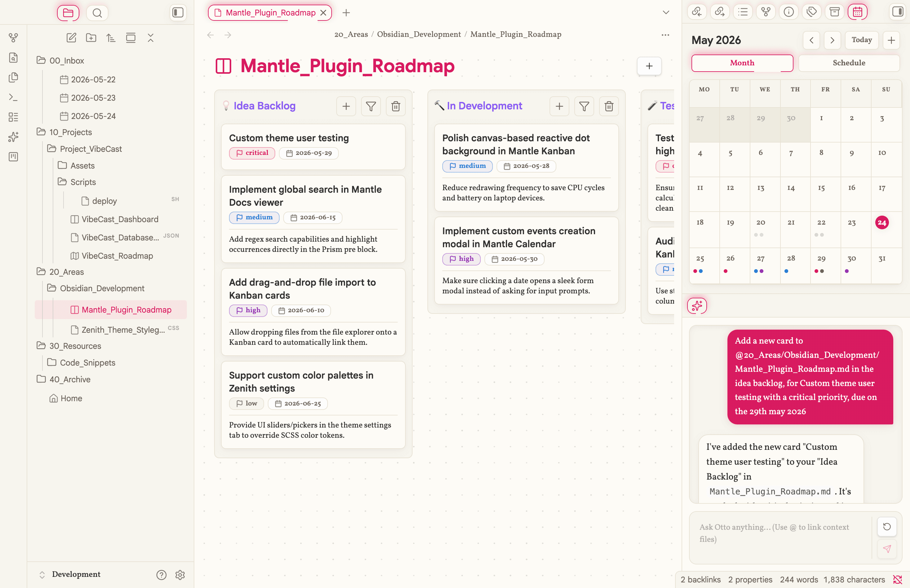This screenshot has height=588, width=910.
Task: Open the file info icon in right sidebar
Action: (789, 12)
